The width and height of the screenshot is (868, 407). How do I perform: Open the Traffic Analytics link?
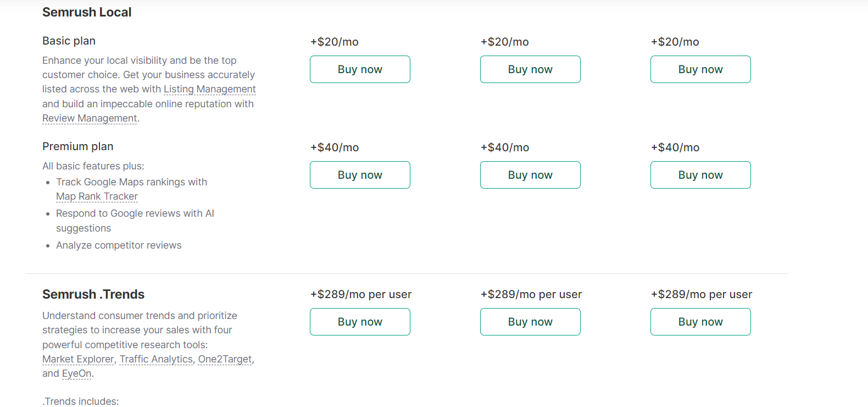point(155,359)
